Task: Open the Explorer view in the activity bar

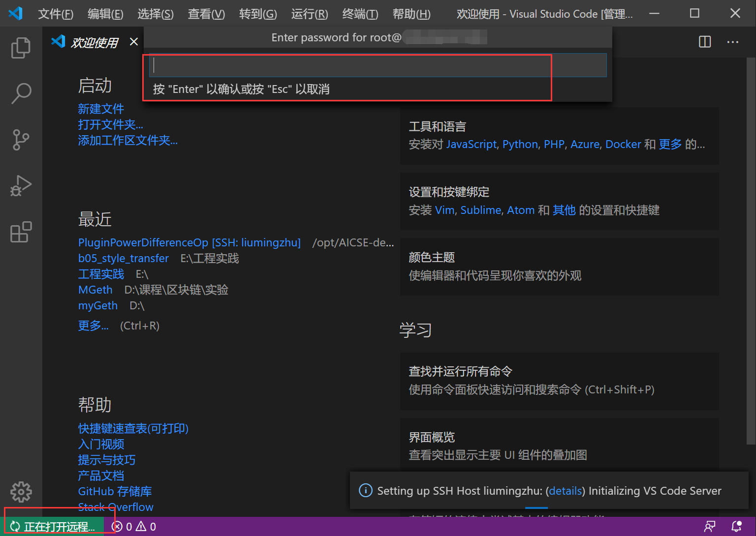Action: (21, 47)
